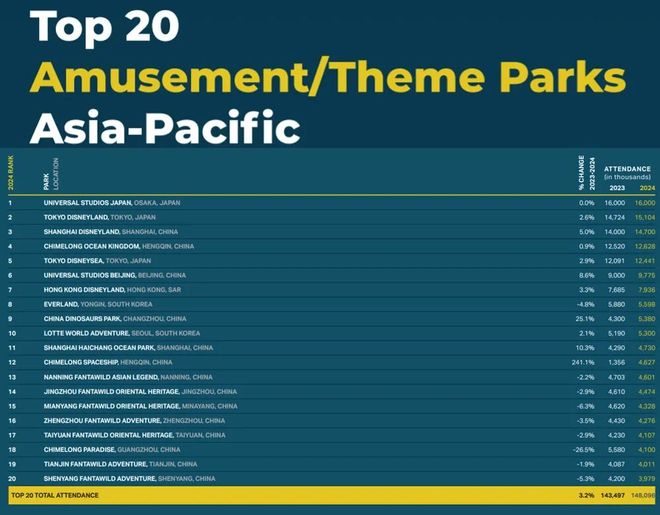The image size is (660, 515).
Task: Click 'HONG KONG, SAR' location text
Action: pos(154,290)
